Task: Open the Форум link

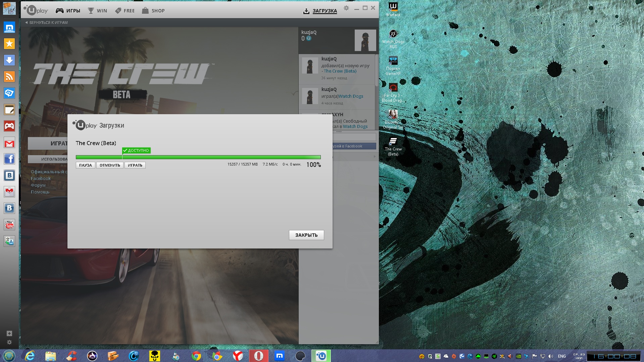Action: tap(38, 185)
